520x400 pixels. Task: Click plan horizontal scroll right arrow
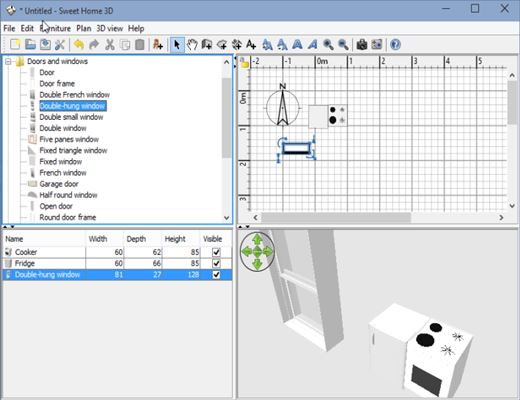pyautogui.click(x=501, y=218)
